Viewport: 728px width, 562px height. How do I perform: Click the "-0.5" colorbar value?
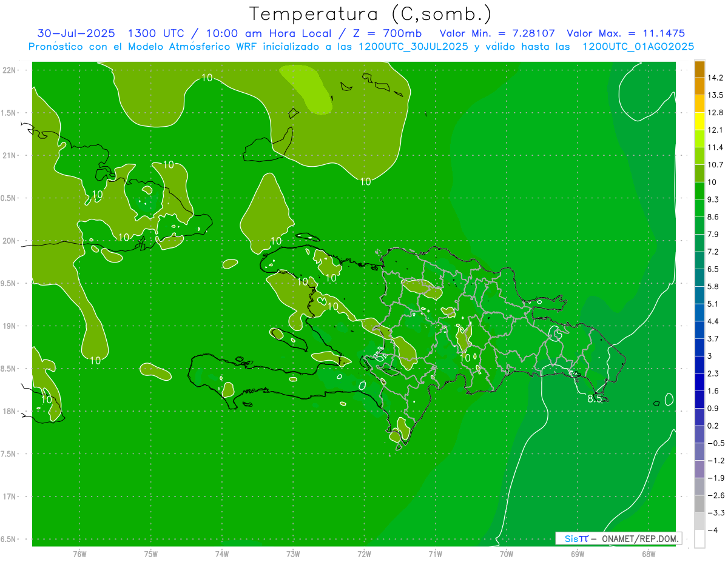tap(715, 443)
